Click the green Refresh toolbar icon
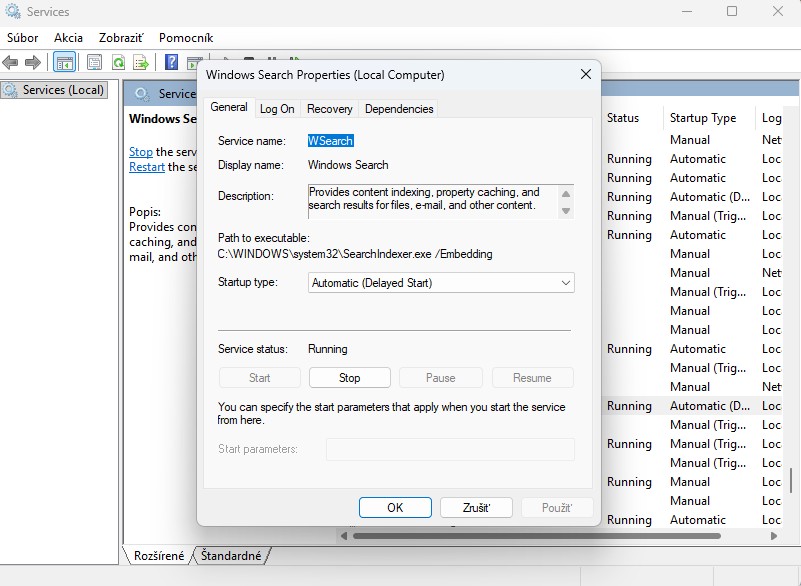Screen dimensions: 801x586 118,63
